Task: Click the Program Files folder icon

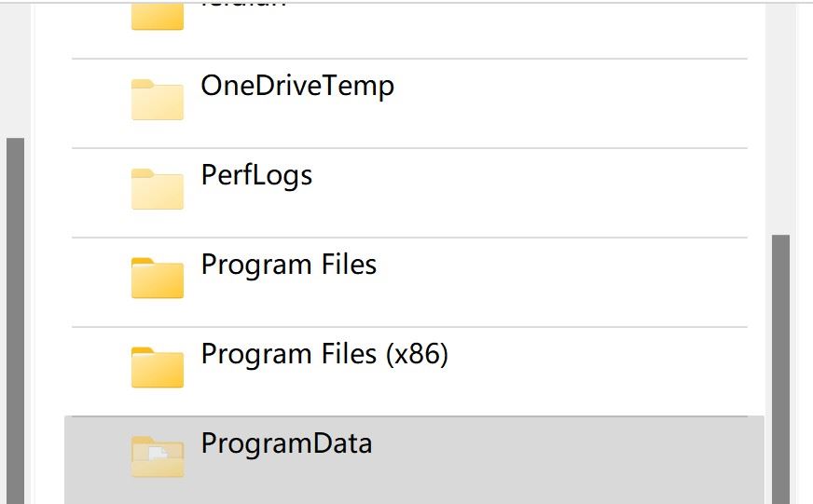Action: point(157,279)
